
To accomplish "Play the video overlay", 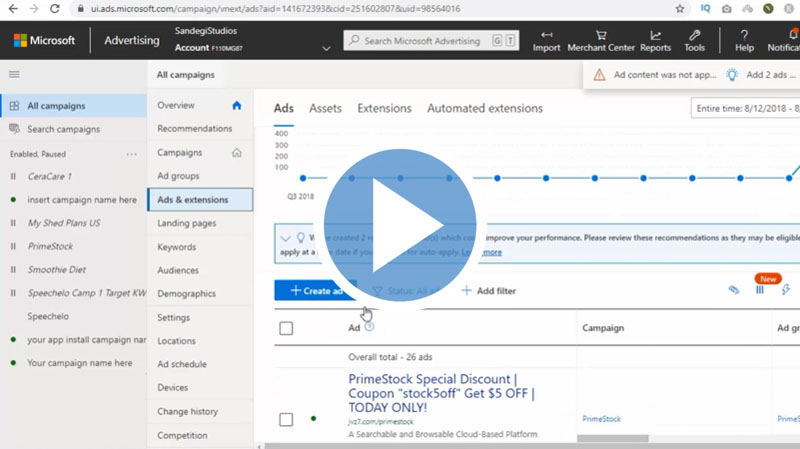I will 400,225.
